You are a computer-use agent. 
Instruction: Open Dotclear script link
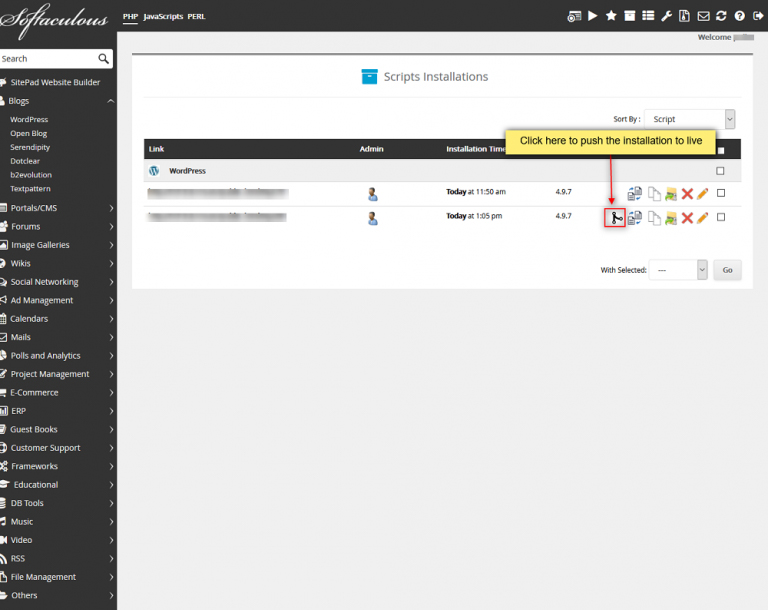click(25, 161)
